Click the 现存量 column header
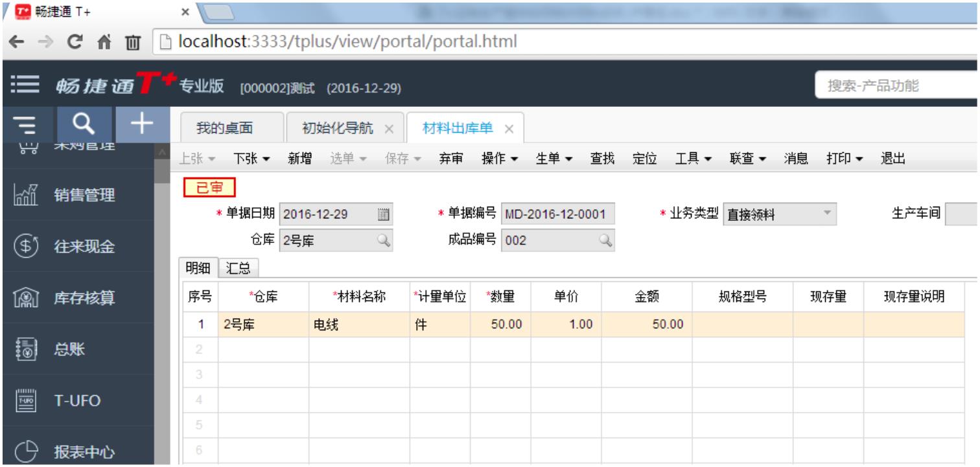Image resolution: width=980 pixels, height=467 pixels. click(828, 297)
